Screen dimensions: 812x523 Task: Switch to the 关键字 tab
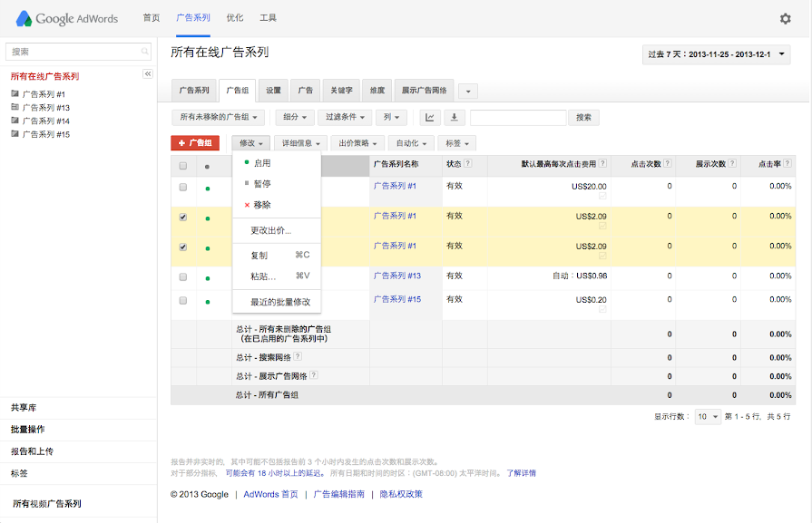coord(341,91)
